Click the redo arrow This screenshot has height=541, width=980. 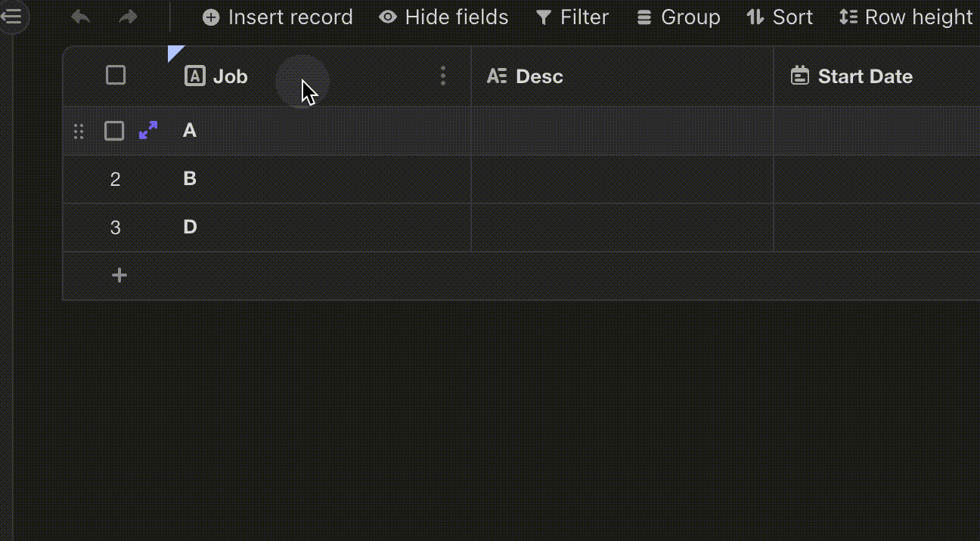(x=128, y=17)
